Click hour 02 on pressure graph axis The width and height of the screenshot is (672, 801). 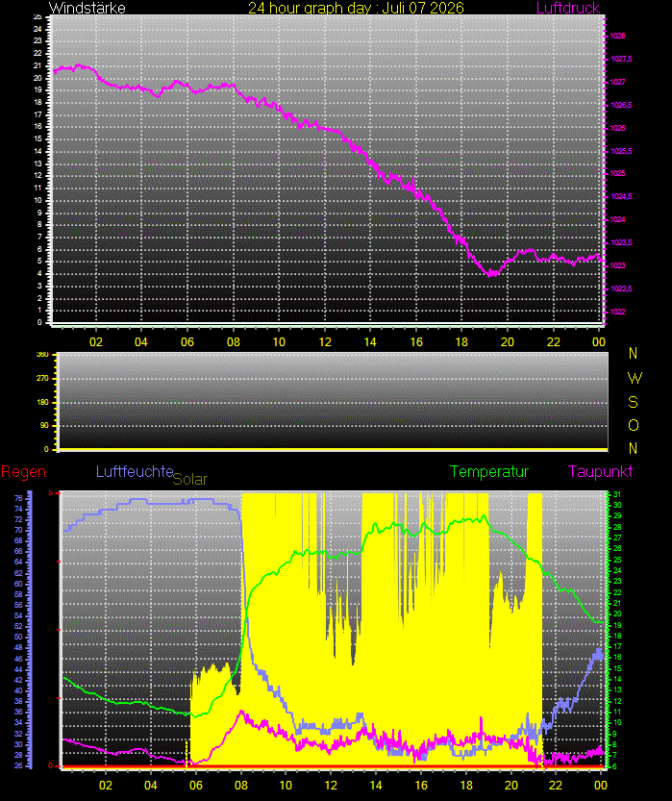(x=96, y=342)
